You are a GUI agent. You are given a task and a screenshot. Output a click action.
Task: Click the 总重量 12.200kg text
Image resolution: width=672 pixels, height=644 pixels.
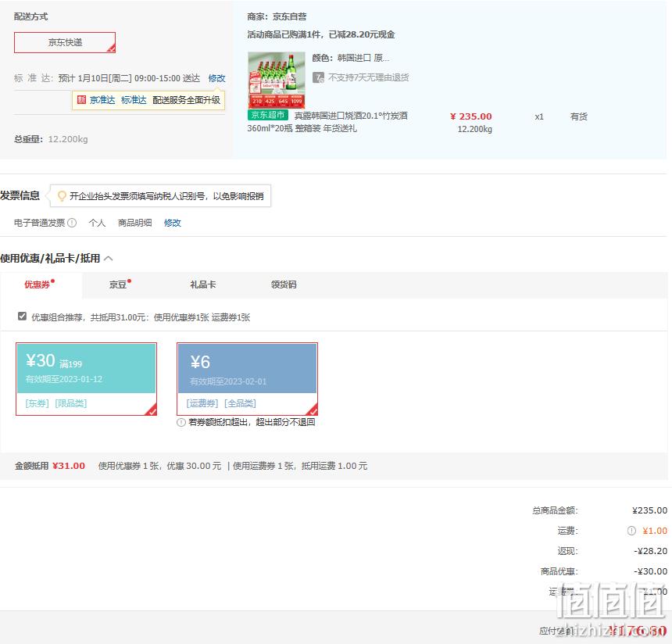click(51, 139)
